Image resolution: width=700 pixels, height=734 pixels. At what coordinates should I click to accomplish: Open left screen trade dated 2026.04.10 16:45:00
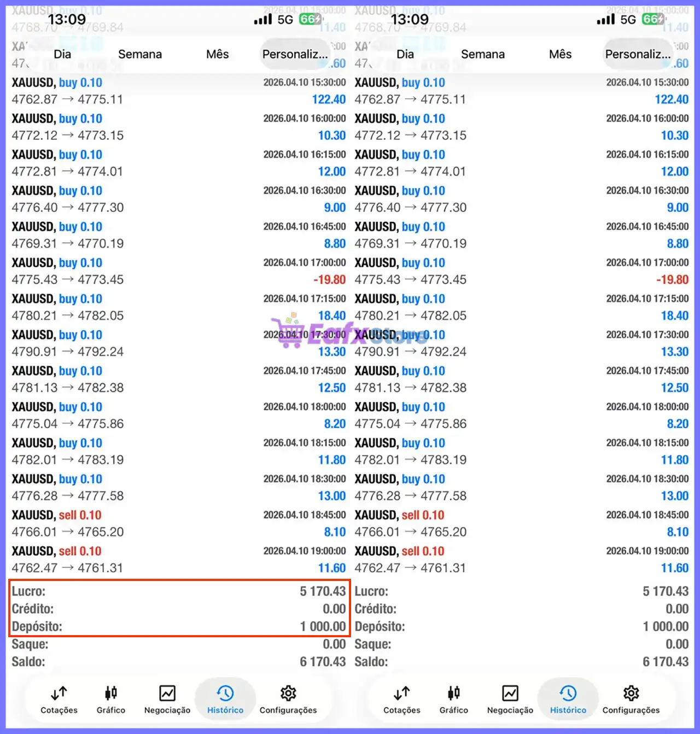tap(179, 235)
